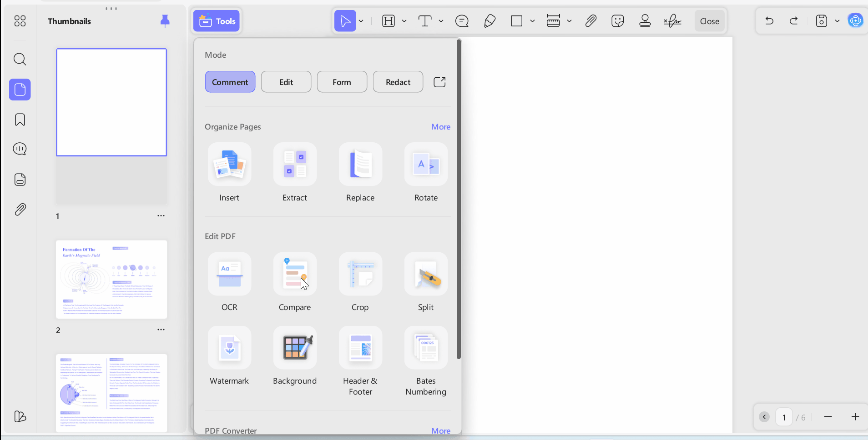
Task: Launch the Compare tool
Action: 295,282
